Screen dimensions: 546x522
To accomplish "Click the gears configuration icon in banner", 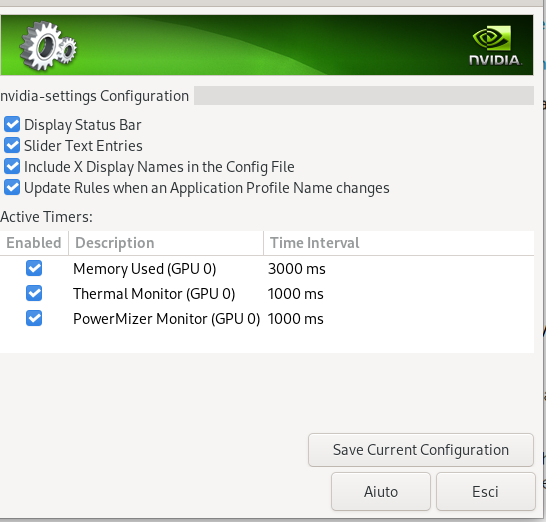I will (x=48, y=46).
